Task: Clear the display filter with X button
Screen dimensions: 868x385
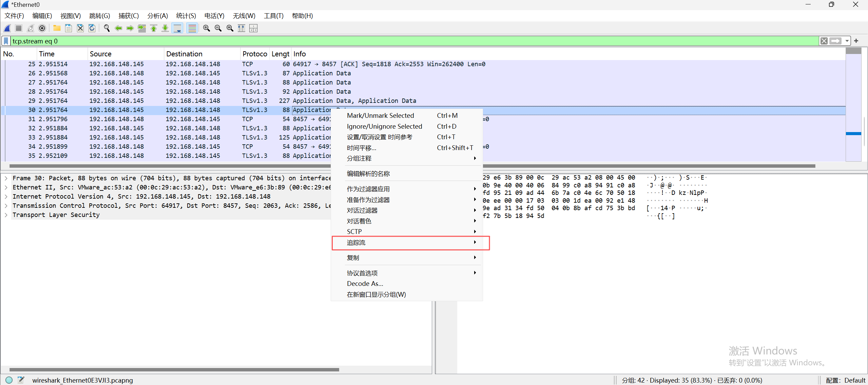Action: [x=824, y=41]
